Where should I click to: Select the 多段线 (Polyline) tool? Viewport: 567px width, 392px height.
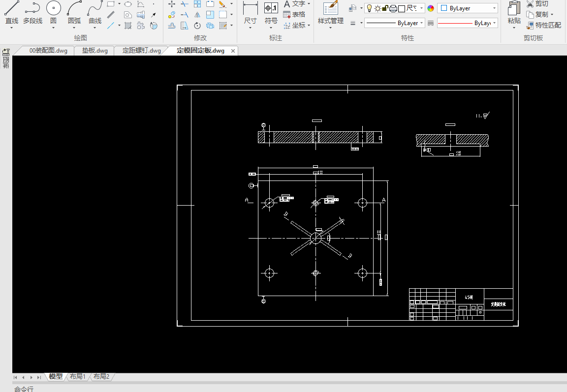coord(32,9)
